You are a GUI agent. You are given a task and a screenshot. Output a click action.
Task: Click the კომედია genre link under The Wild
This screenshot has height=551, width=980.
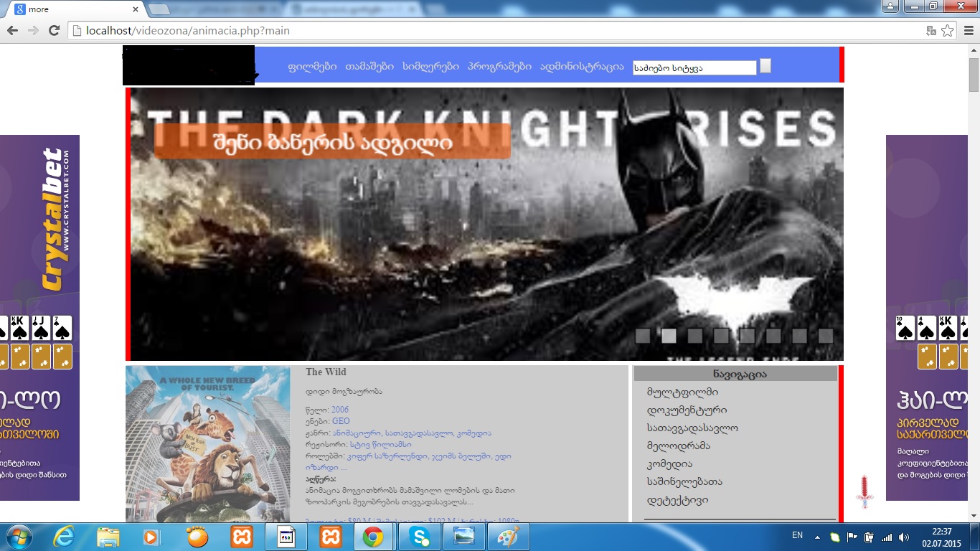tap(474, 433)
